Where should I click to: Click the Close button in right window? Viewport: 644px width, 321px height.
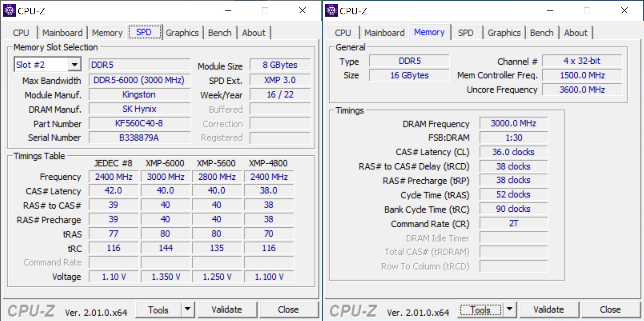tap(610, 310)
